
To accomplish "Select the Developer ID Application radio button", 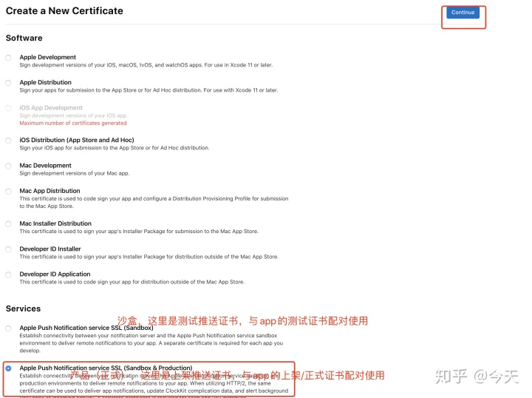I will [x=8, y=274].
